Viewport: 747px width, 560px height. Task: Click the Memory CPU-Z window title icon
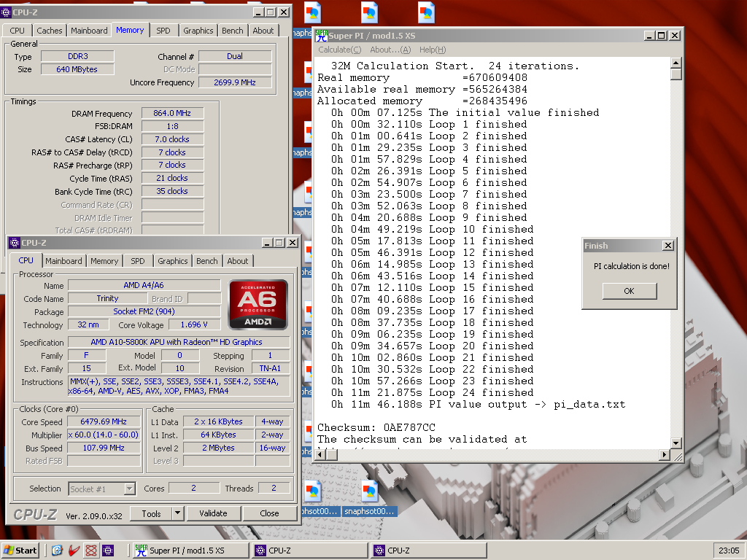coord(6,12)
